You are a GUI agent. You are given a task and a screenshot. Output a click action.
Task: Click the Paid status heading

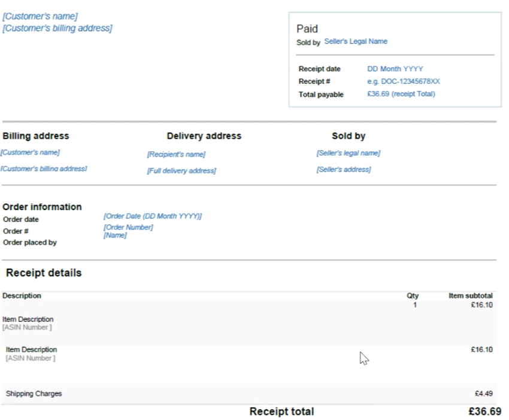click(307, 29)
